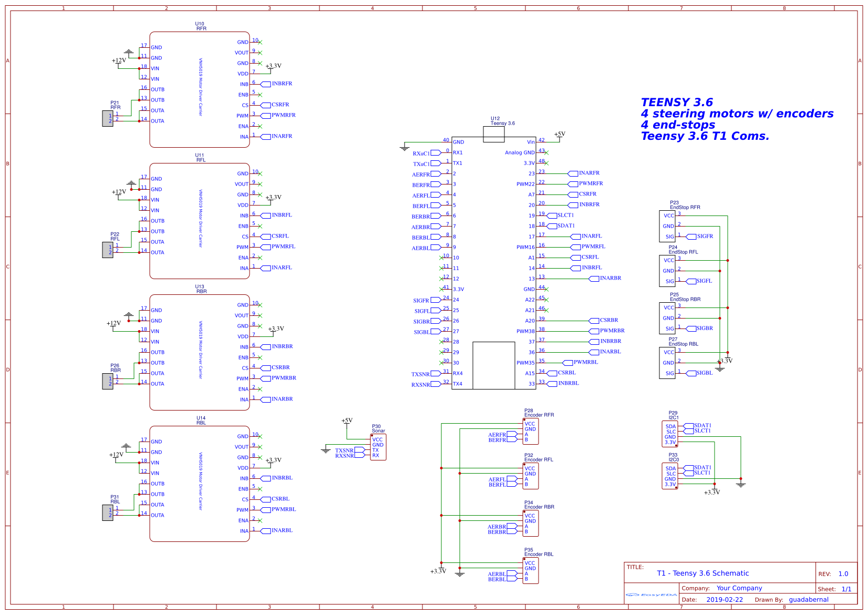The image size is (868, 615).
Task: Click the P33 I2C0 connector symbol
Action: click(671, 476)
